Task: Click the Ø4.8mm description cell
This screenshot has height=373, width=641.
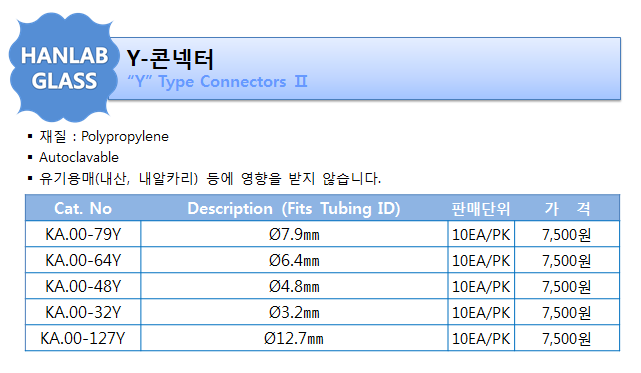Action: coord(294,286)
